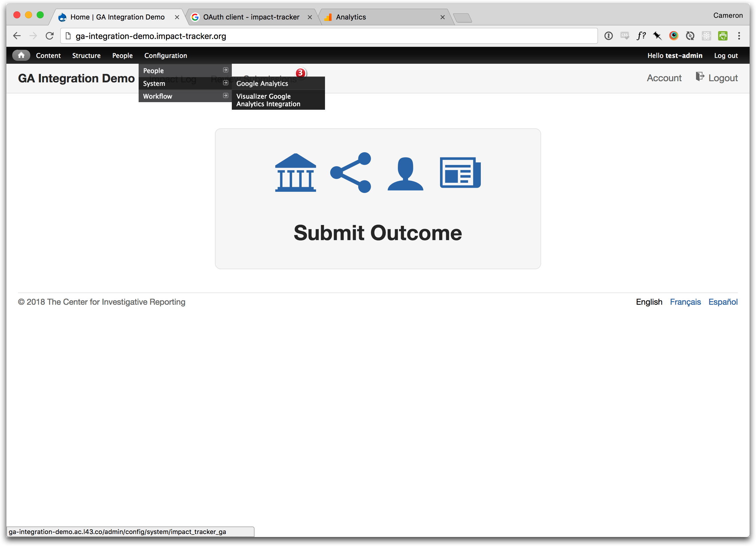Click the Account link
Viewport: 756px width, 546px height.
click(664, 78)
